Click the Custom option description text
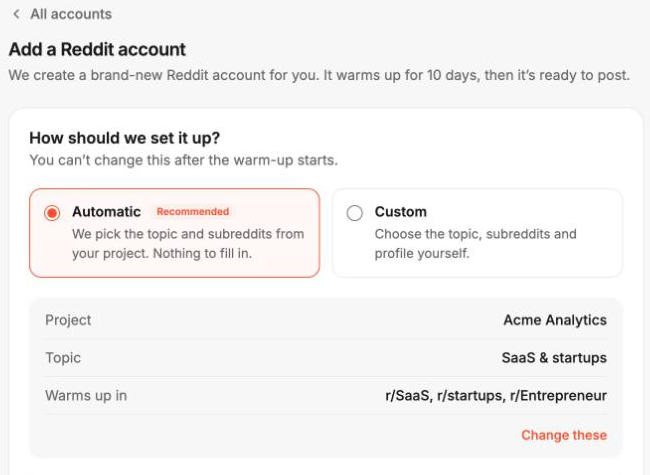 pyautogui.click(x=475, y=243)
